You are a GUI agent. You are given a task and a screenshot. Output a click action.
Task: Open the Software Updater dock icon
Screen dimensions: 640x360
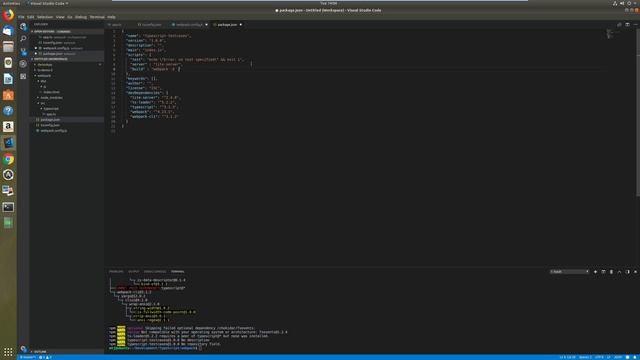pyautogui.click(x=8, y=175)
